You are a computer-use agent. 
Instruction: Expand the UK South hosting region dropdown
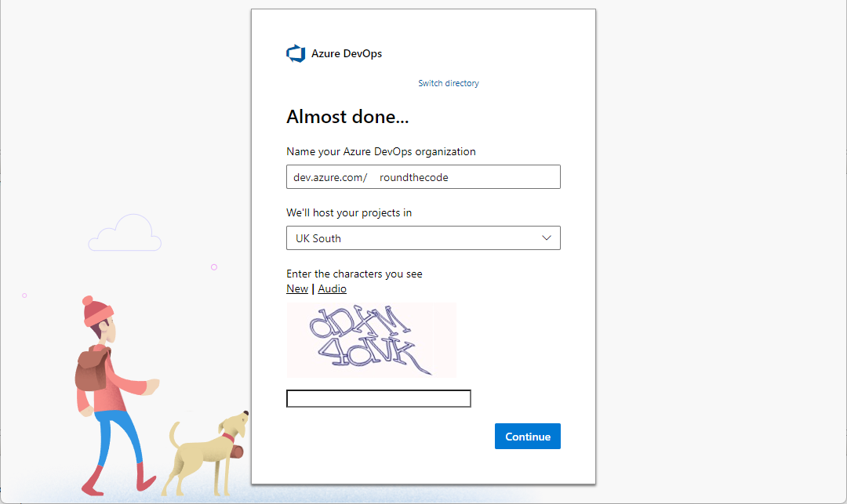click(423, 238)
